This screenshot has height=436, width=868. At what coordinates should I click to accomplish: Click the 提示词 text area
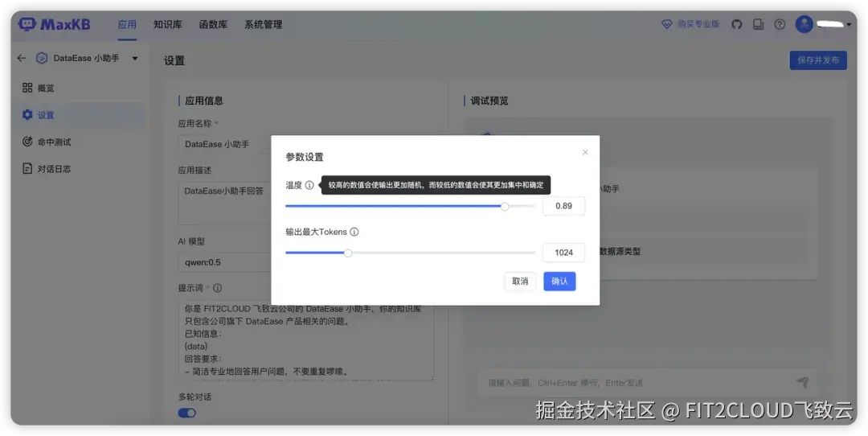(x=306, y=341)
